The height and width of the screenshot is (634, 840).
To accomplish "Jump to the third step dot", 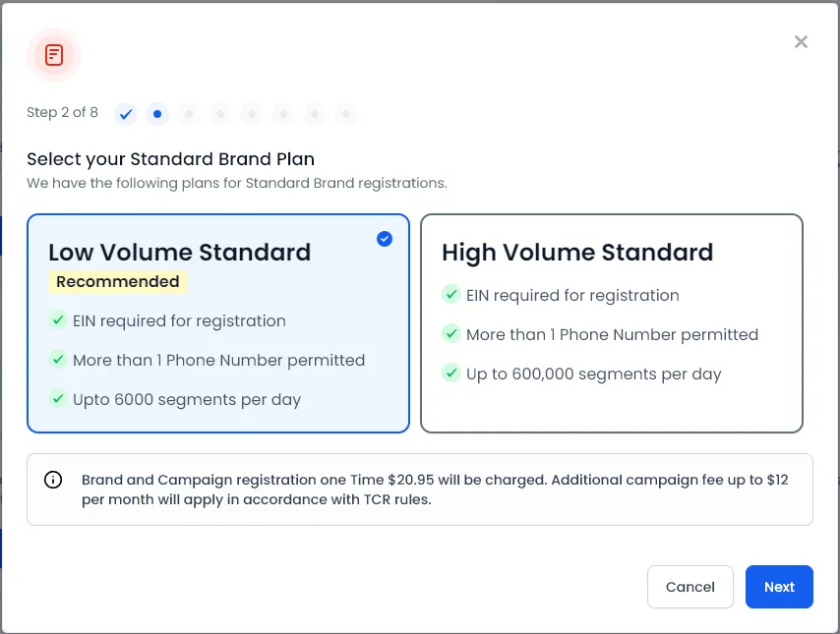I will click(x=189, y=114).
